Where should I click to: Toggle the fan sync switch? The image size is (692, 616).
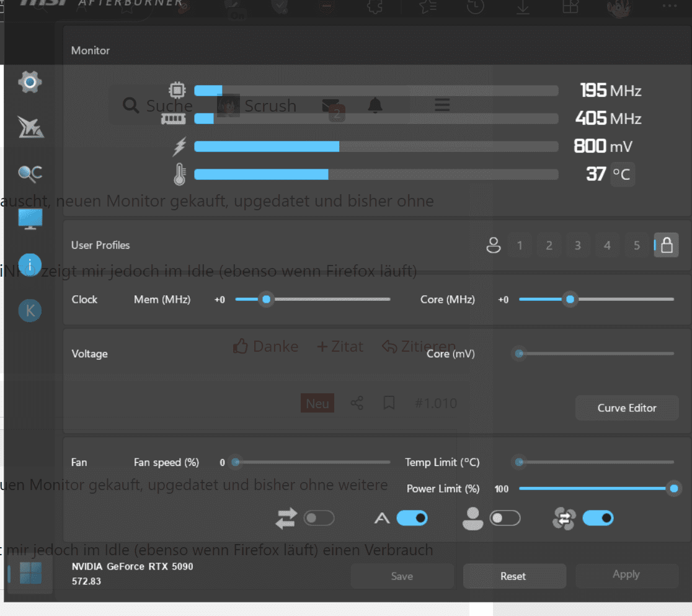(x=598, y=518)
